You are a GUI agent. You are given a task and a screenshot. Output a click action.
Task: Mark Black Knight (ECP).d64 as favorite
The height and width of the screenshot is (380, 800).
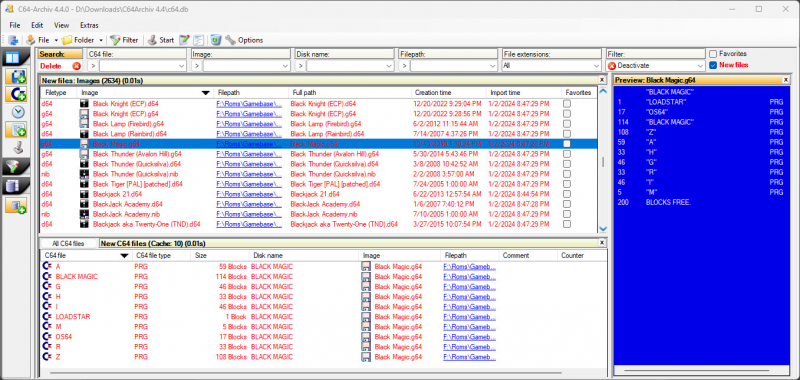(x=567, y=104)
